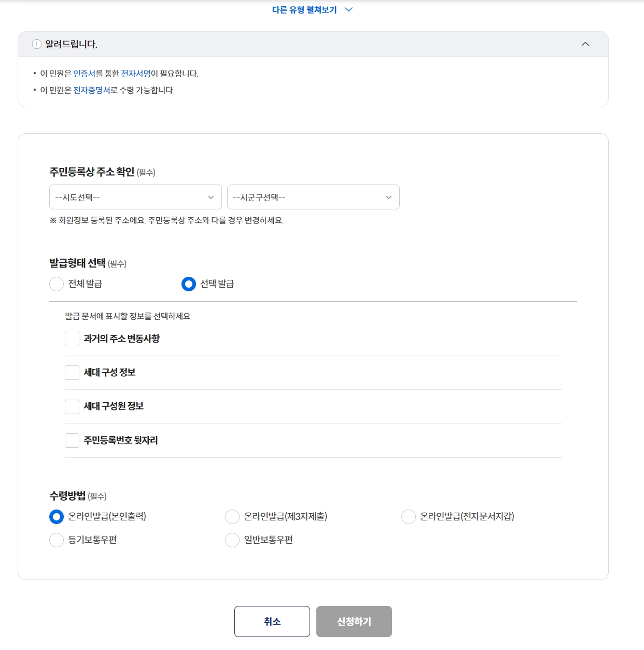Image resolution: width=644 pixels, height=650 pixels.
Task: Open the 인증서 link
Action: click(x=84, y=74)
